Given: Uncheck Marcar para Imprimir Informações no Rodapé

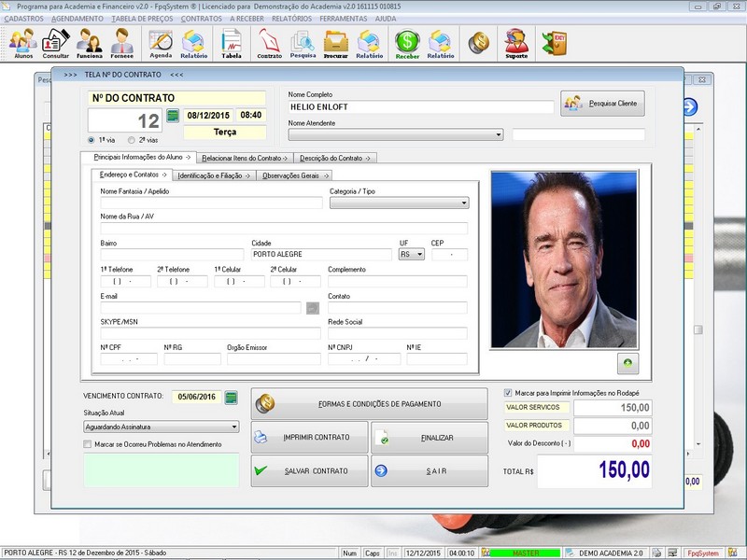Looking at the screenshot, I should [508, 393].
